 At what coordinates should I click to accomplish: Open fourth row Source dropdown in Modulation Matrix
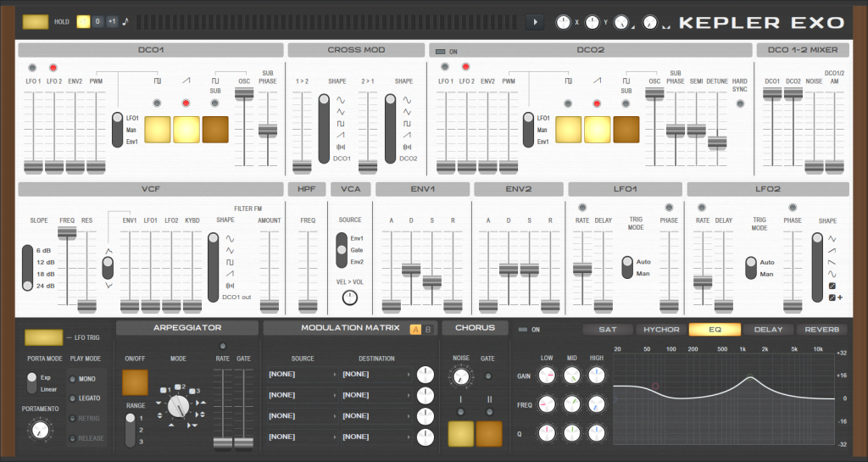[303, 437]
